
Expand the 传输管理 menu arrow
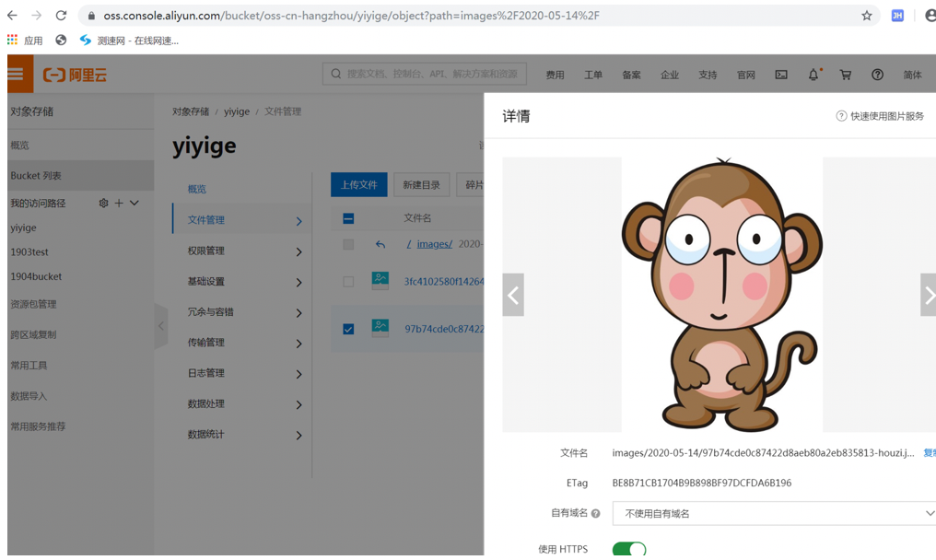click(299, 344)
